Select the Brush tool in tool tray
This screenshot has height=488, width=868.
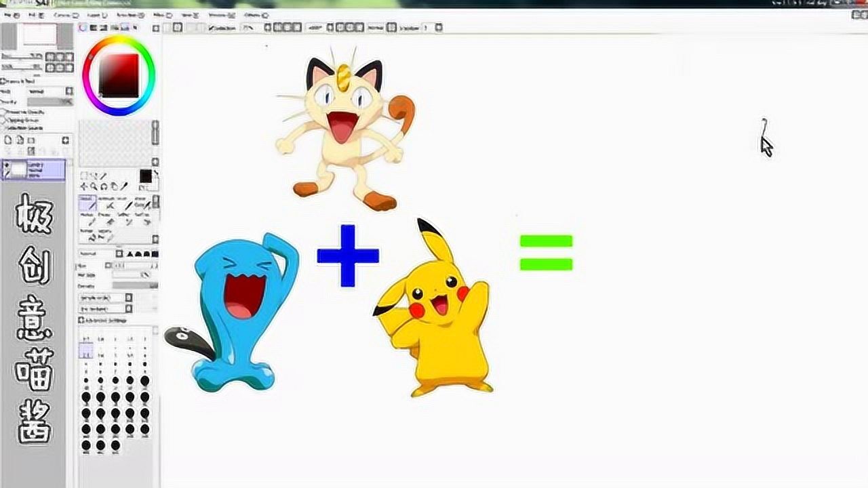125,203
